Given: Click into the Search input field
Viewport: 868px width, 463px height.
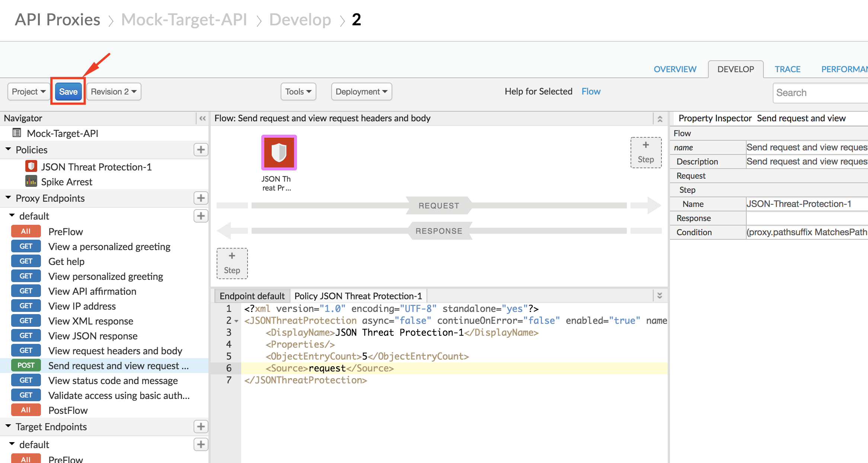Looking at the screenshot, I should coord(819,93).
